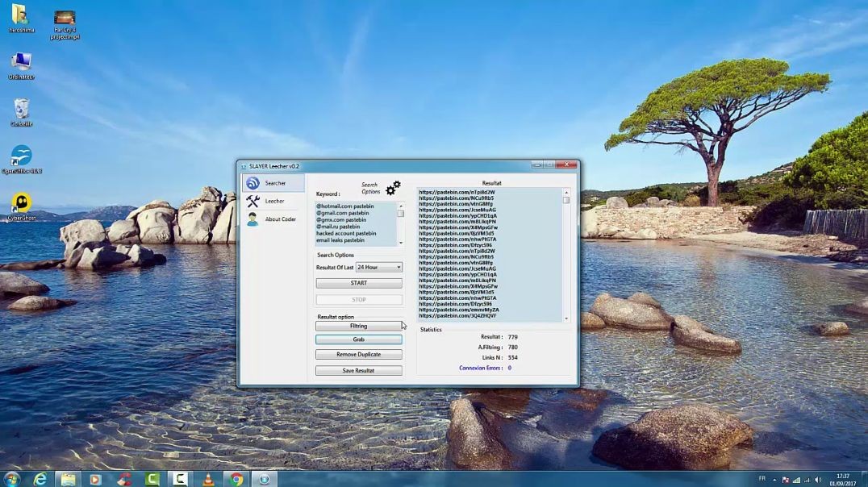Click the Keyword list scrollbar thumb
The image size is (868, 487).
[x=401, y=214]
